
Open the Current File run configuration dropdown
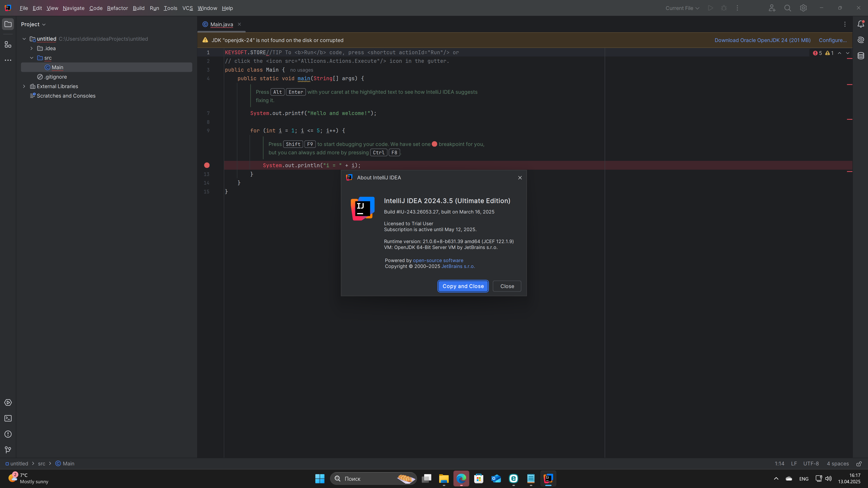click(x=682, y=8)
